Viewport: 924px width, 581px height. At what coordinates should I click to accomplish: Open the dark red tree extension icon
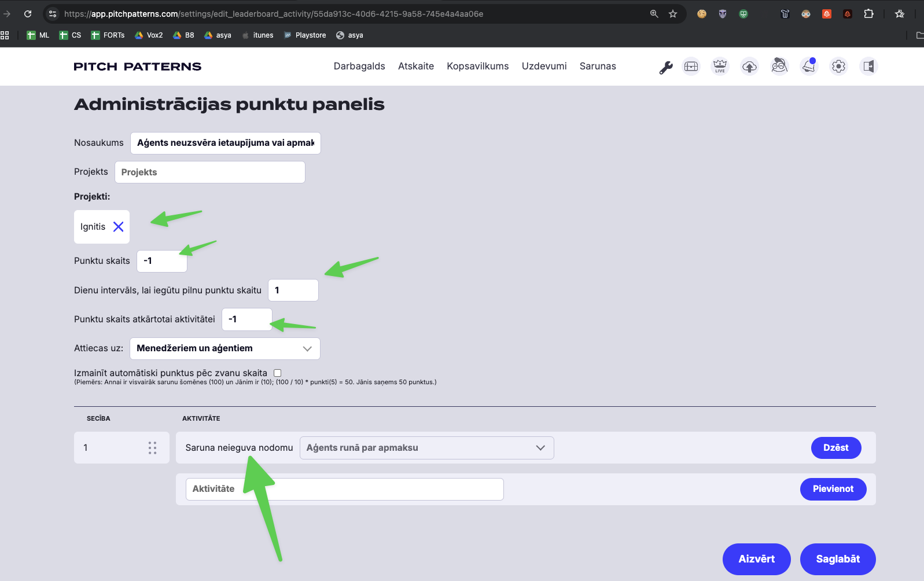pyautogui.click(x=848, y=14)
